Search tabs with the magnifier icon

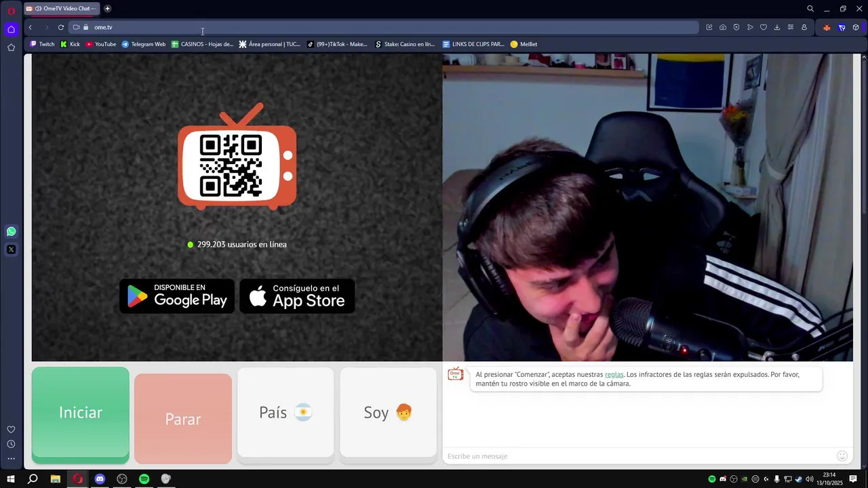[810, 9]
